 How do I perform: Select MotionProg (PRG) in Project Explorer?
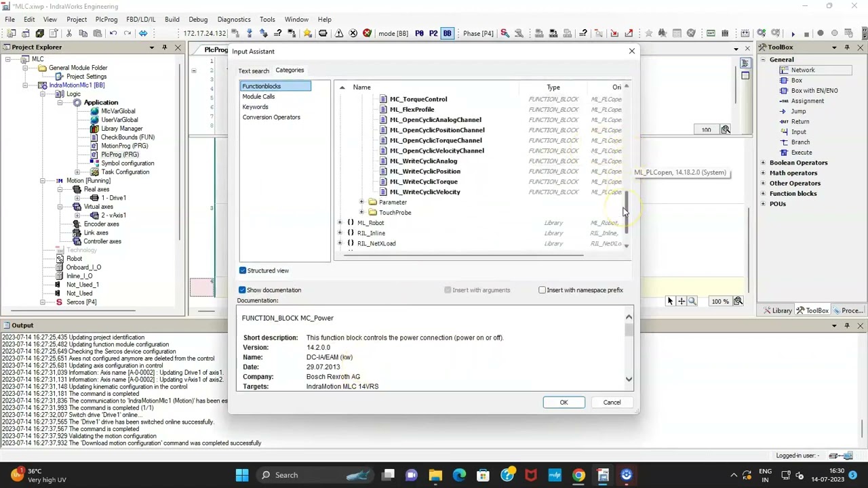(x=124, y=146)
